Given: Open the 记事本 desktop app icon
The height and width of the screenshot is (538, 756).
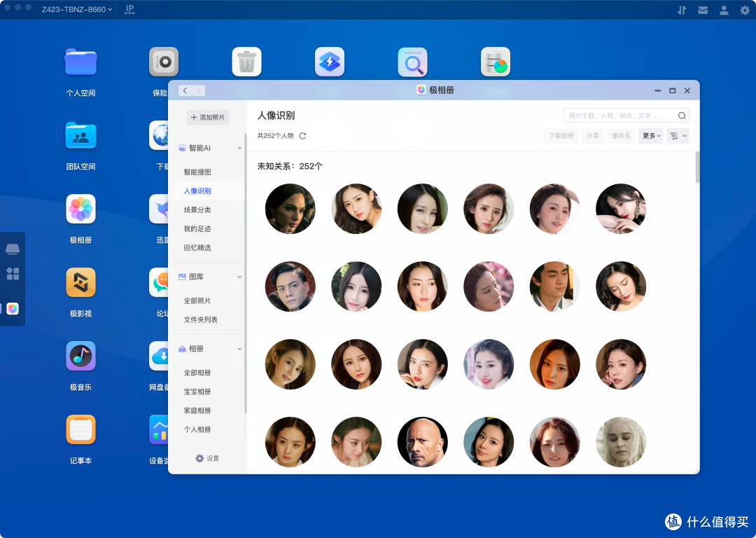Looking at the screenshot, I should click(80, 429).
